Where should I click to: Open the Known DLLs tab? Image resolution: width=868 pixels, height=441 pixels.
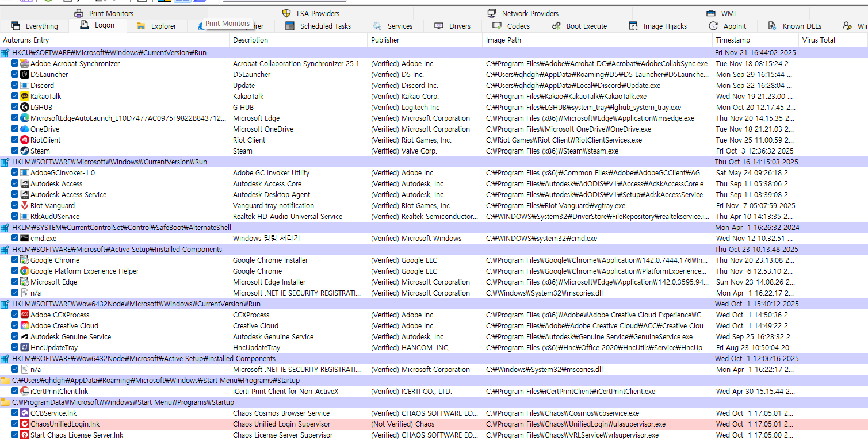click(x=794, y=26)
